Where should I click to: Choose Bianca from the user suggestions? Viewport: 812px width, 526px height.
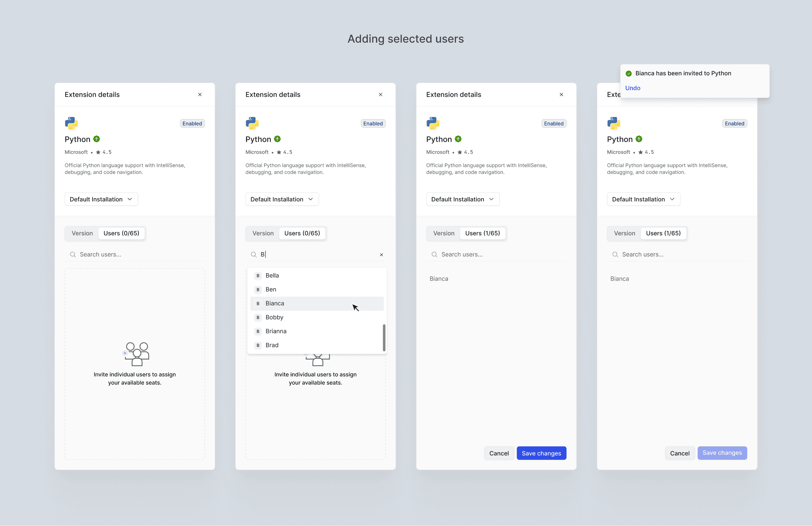tap(275, 304)
